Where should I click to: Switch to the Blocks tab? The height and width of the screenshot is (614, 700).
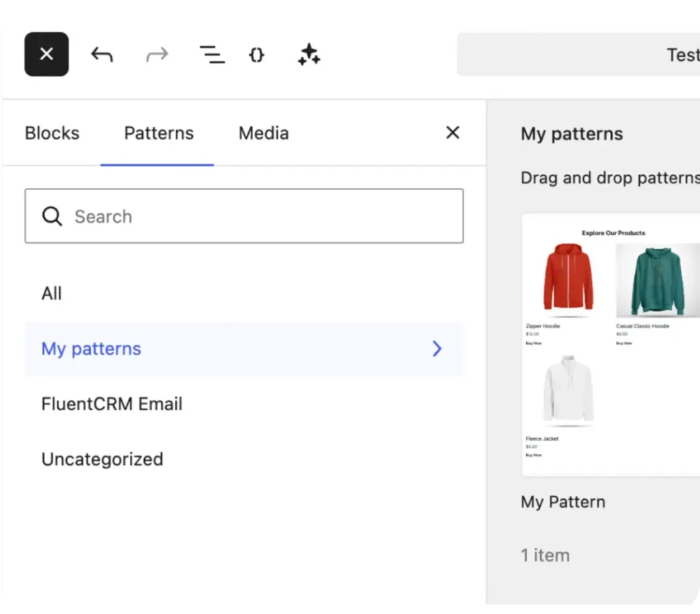click(52, 133)
